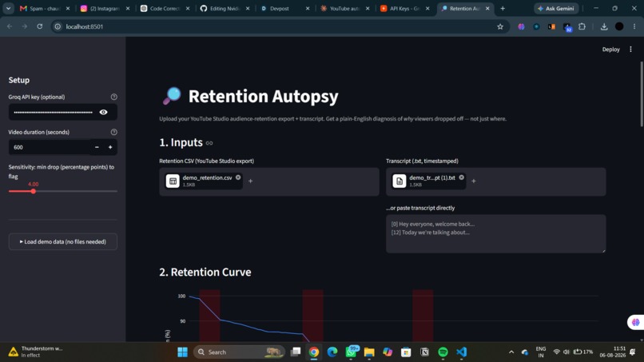Click the demo_retention.csv file icon
644x362 pixels.
click(173, 181)
